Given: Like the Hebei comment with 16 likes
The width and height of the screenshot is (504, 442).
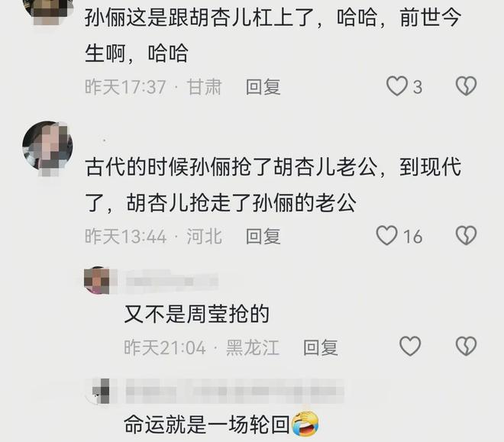Looking at the screenshot, I should 386,235.
